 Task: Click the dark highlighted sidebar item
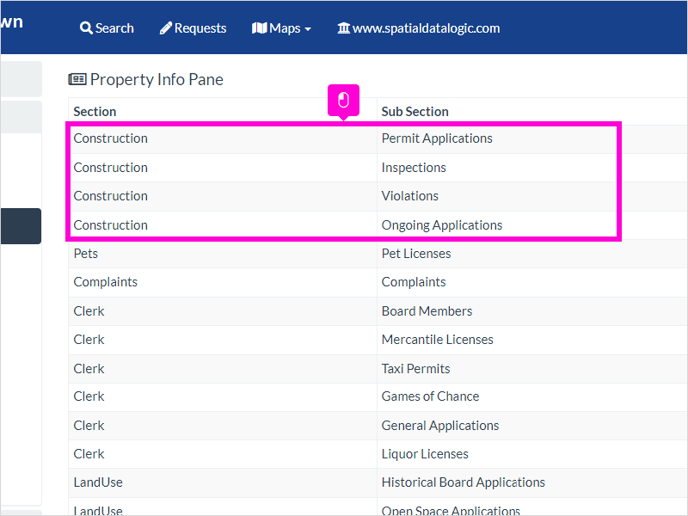[21, 226]
